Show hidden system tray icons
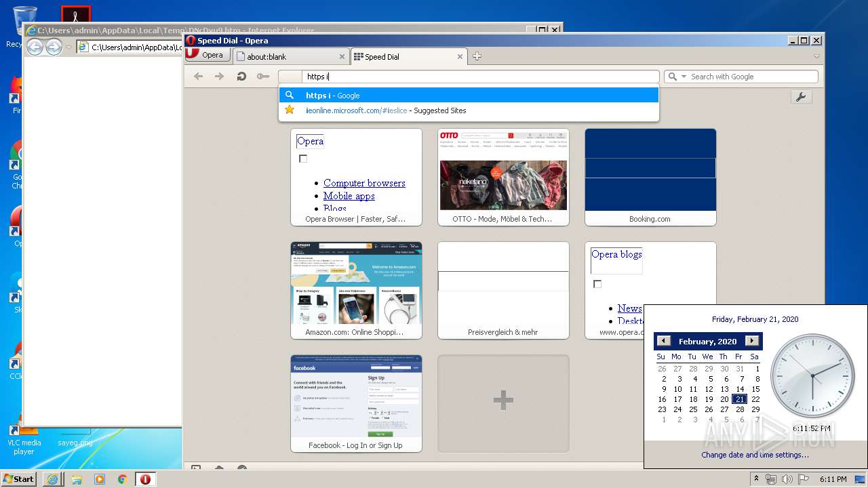868x488 pixels. pyautogui.click(x=756, y=479)
